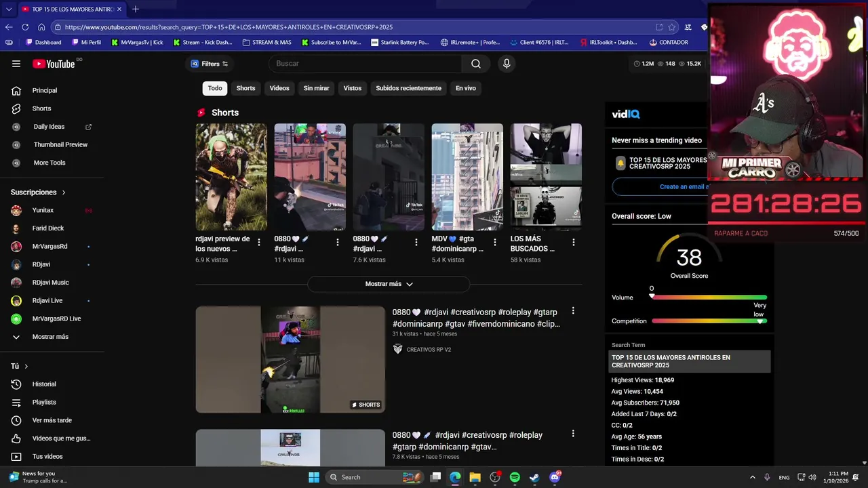The height and width of the screenshot is (488, 868).
Task: Expand Mostrar más shorts
Action: point(389,284)
